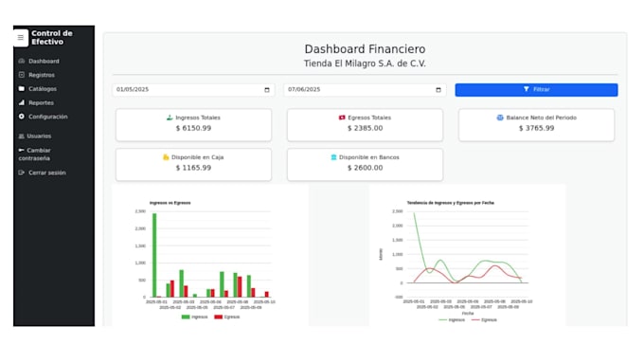Toggle the red Egresos legend swatch in the bar chart

point(218,317)
